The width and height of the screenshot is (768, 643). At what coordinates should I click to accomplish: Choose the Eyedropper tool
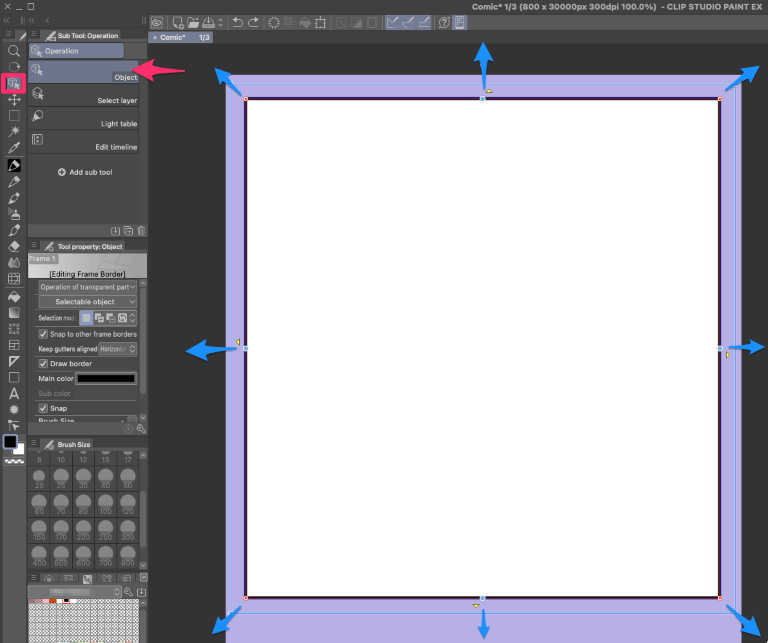click(x=14, y=148)
